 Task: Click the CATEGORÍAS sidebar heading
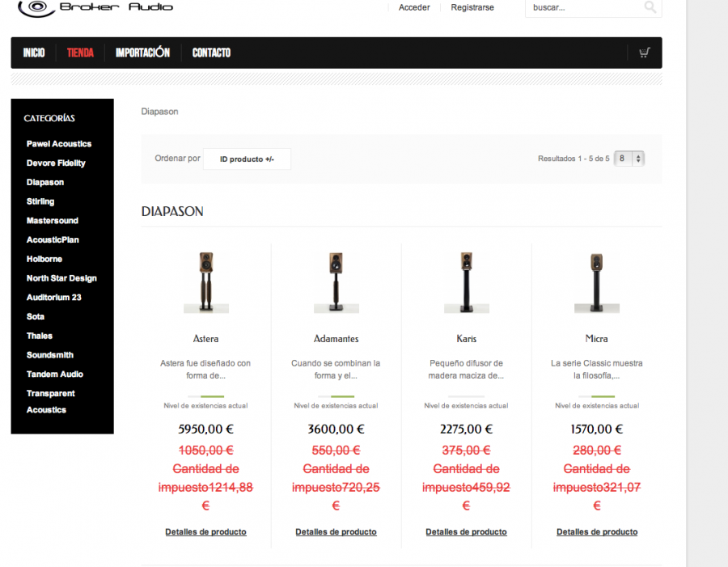[x=49, y=118]
